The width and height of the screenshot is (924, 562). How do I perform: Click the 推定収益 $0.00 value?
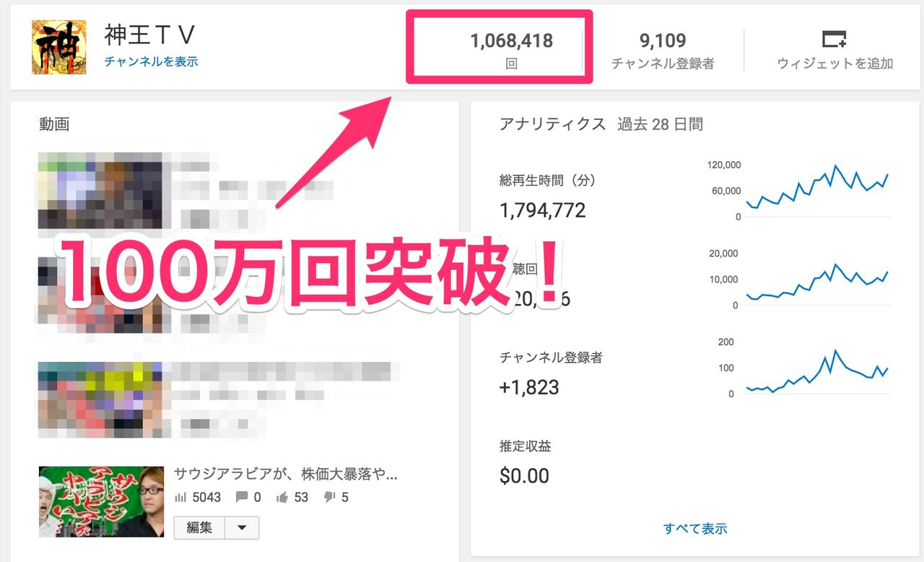coord(524,476)
